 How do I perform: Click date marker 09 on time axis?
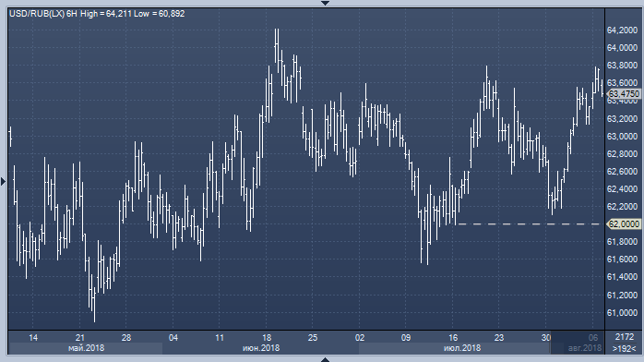pyautogui.click(x=406, y=338)
